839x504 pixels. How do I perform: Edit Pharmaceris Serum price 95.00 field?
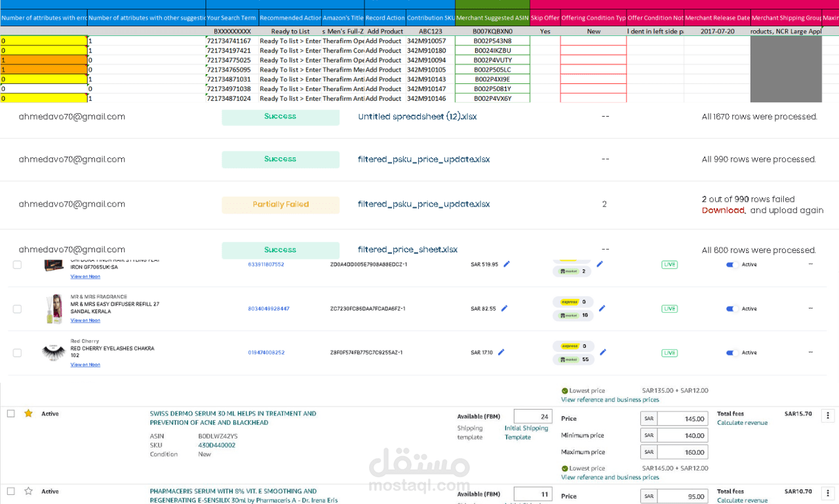[x=682, y=496]
